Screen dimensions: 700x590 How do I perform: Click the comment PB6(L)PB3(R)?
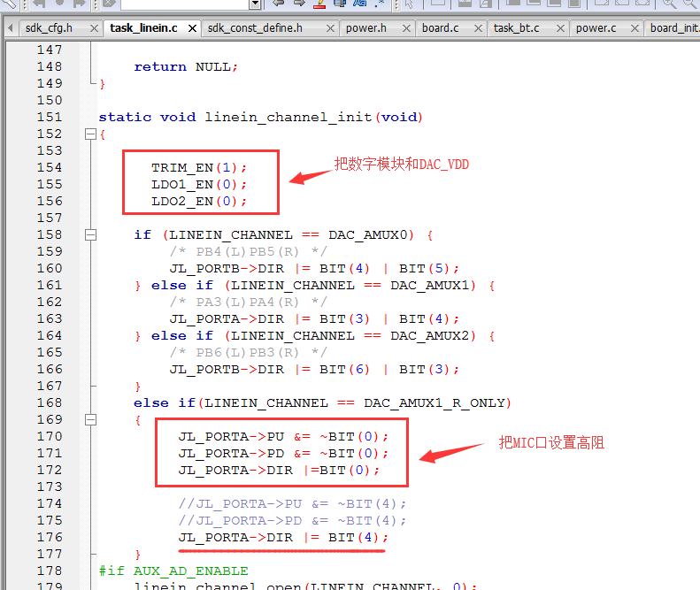(248, 353)
